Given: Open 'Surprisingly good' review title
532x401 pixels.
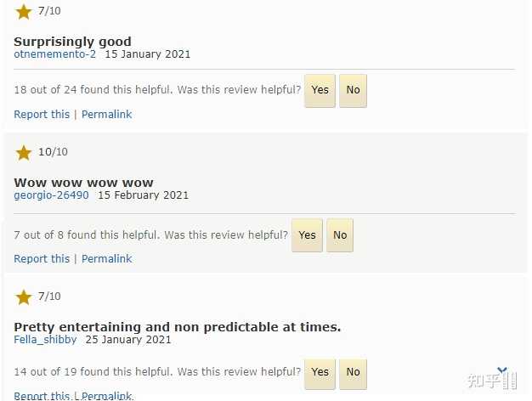Looking at the screenshot, I should tap(72, 42).
